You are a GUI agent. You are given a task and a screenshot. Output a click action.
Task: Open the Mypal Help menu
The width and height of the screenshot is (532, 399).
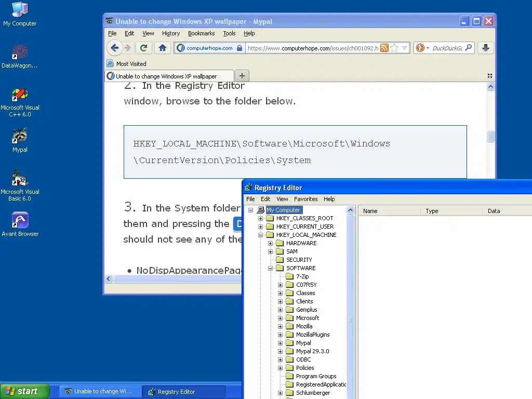point(249,33)
